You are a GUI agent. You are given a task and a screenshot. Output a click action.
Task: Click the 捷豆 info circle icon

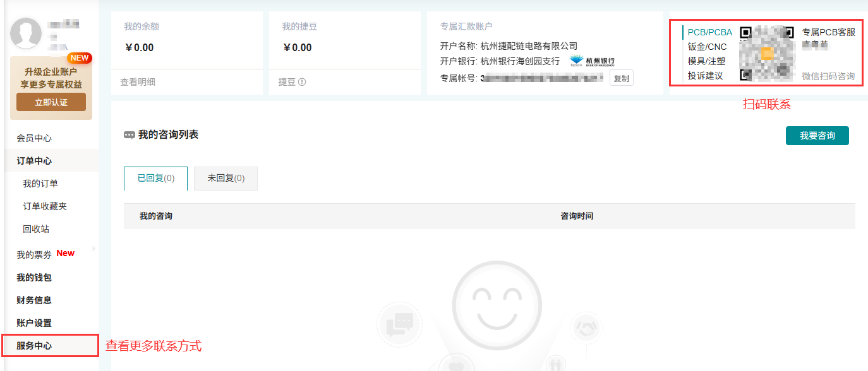pos(302,82)
